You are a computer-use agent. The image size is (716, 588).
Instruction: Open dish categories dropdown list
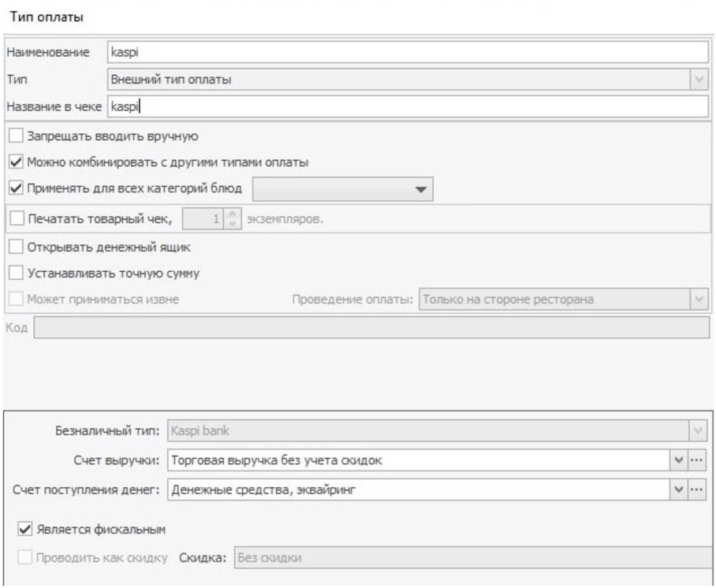click(343, 189)
